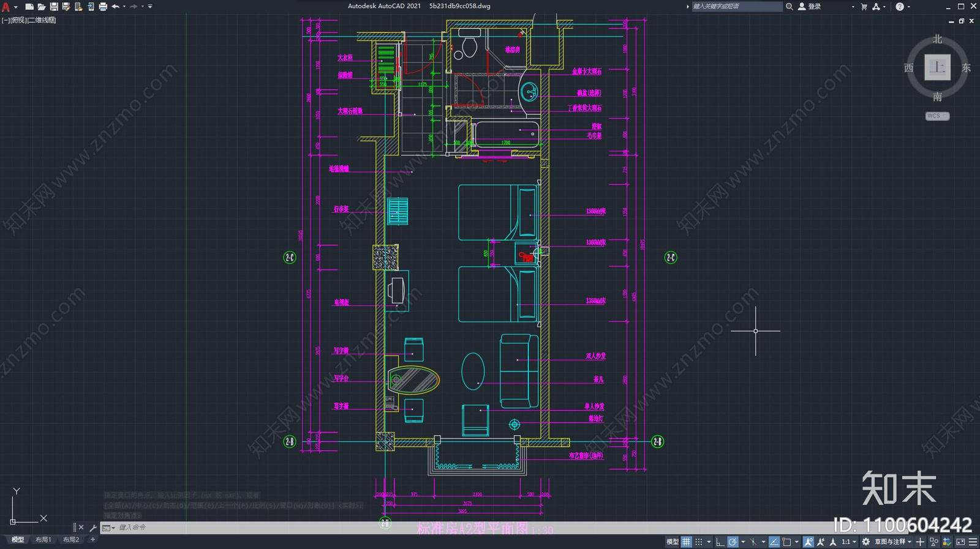Save the drawing with the Save icon
The height and width of the screenshot is (549, 980).
point(54,6)
